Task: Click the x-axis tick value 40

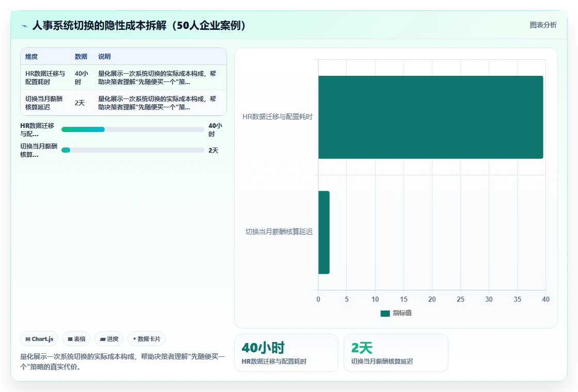Action: click(x=545, y=299)
